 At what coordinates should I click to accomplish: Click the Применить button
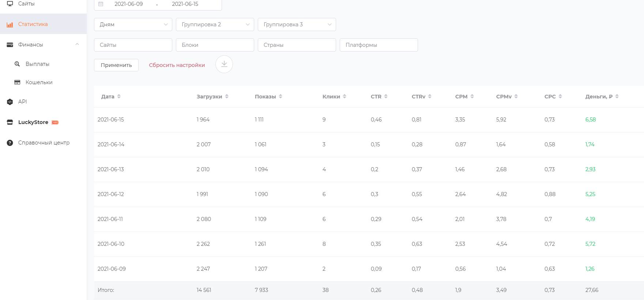pyautogui.click(x=116, y=65)
